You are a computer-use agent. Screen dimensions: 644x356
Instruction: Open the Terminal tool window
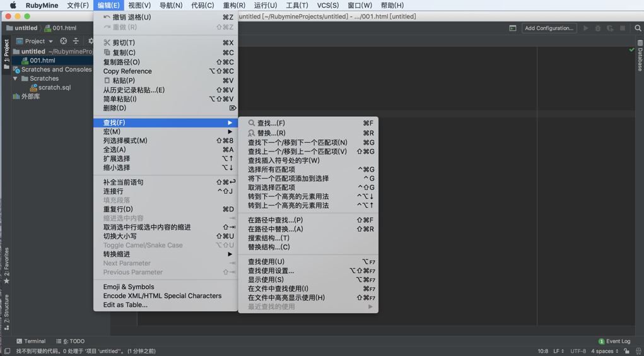31,341
